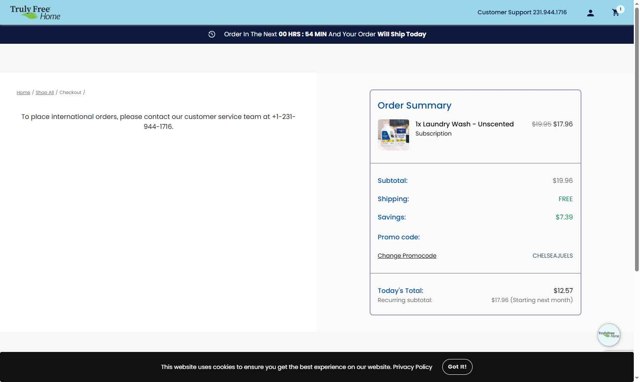Open the Truly Free Home logo
640x382 pixels.
[x=35, y=13]
